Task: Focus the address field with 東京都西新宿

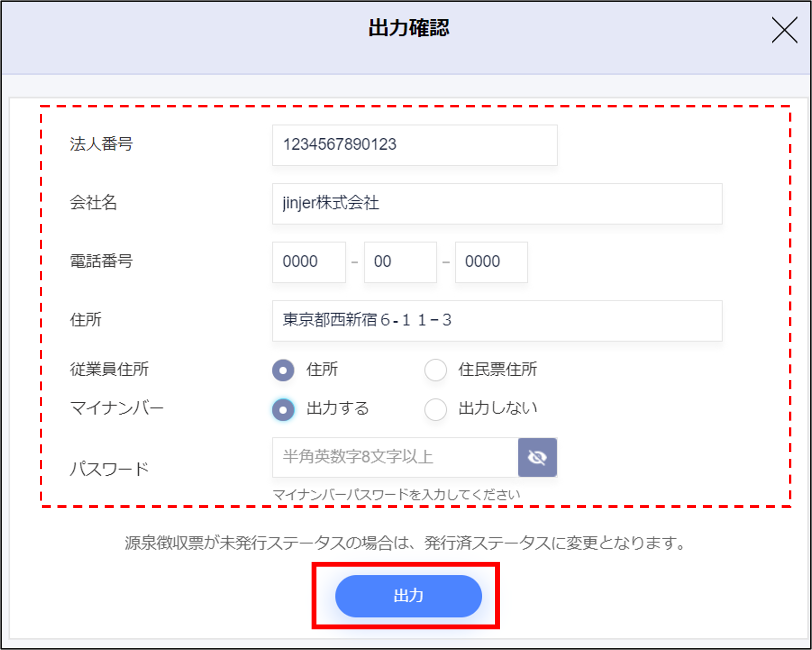Action: (497, 320)
